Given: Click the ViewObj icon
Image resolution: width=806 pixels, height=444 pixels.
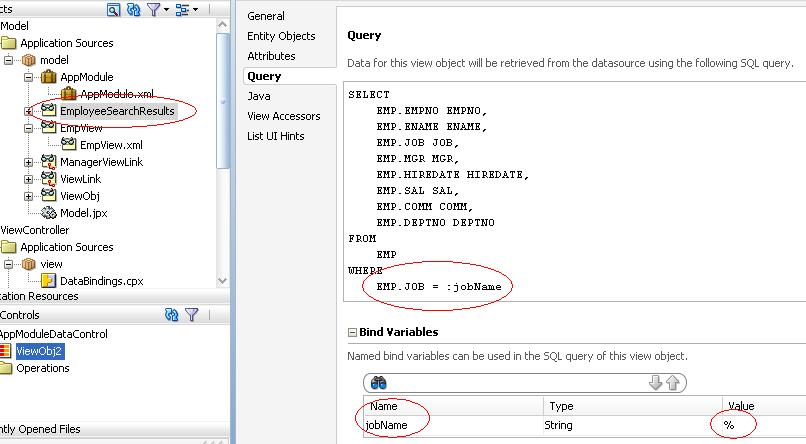Looking at the screenshot, I should click(x=49, y=195).
